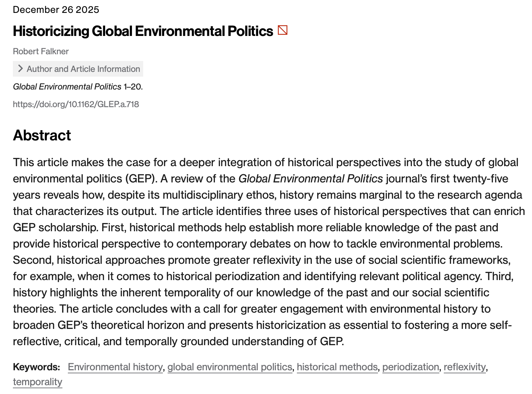This screenshot has width=532, height=394.
Task: Open author Robert Falkner's name link
Action: pyautogui.click(x=41, y=51)
